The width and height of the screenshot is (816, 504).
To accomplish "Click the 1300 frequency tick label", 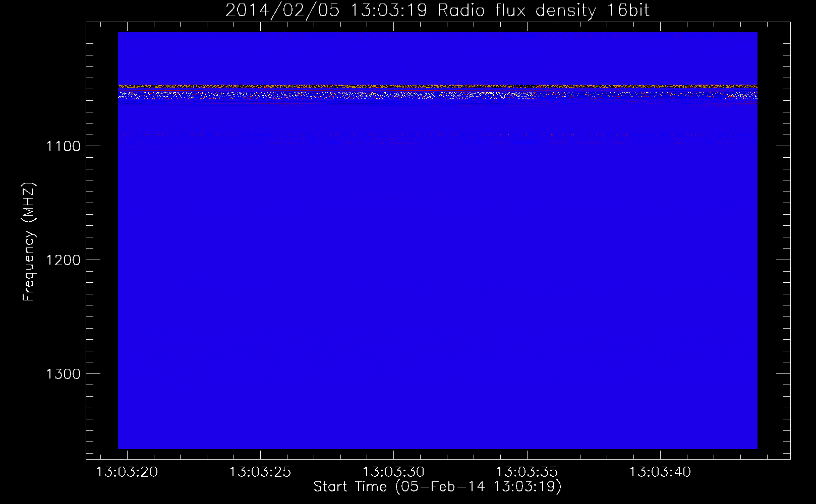I will click(64, 374).
